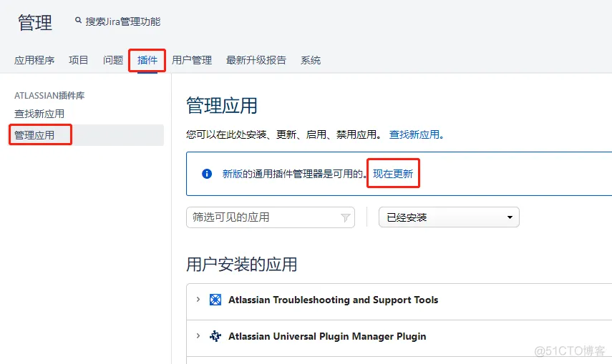Click the 用户安装的应用 section heading
The height and width of the screenshot is (364, 612).
[x=242, y=264]
